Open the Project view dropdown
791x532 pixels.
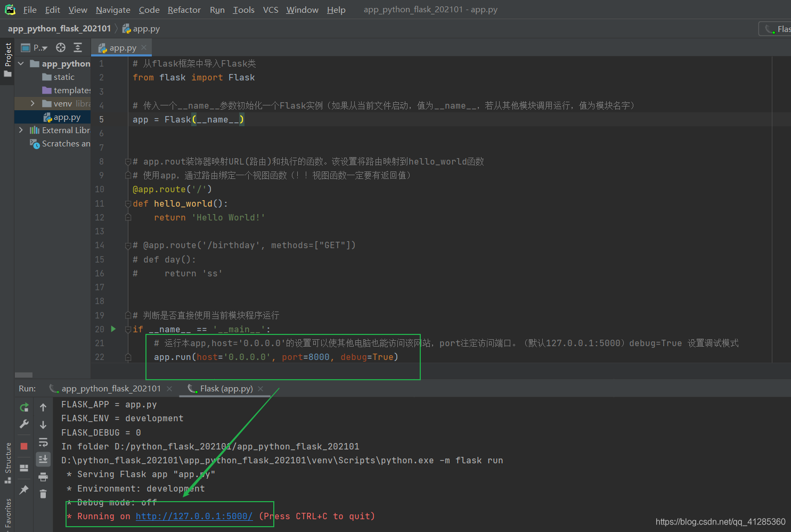pyautogui.click(x=34, y=47)
